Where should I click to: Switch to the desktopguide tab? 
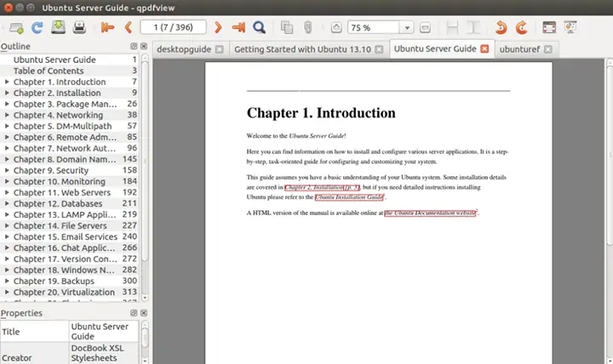tap(184, 49)
